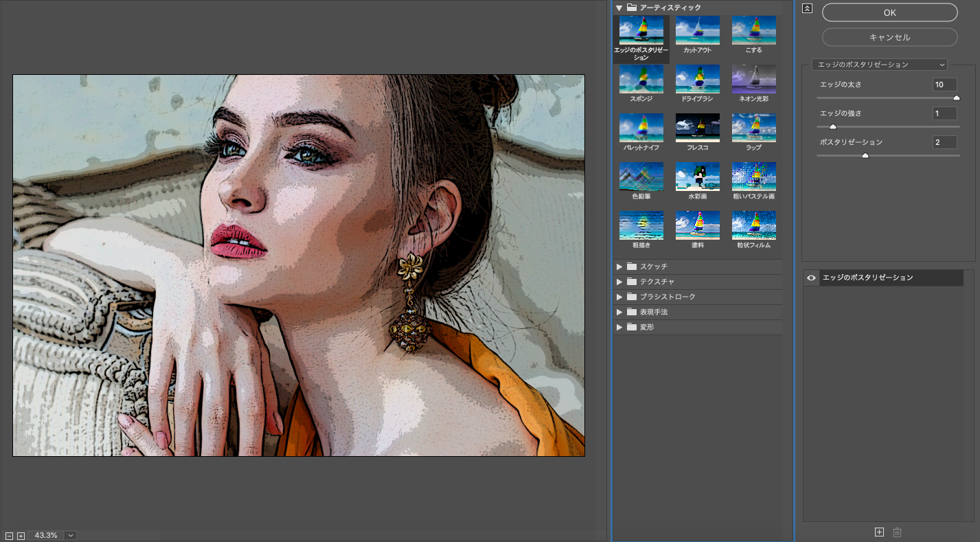The height and width of the screenshot is (542, 980).
Task: Click the new effect layer icon
Action: [879, 532]
